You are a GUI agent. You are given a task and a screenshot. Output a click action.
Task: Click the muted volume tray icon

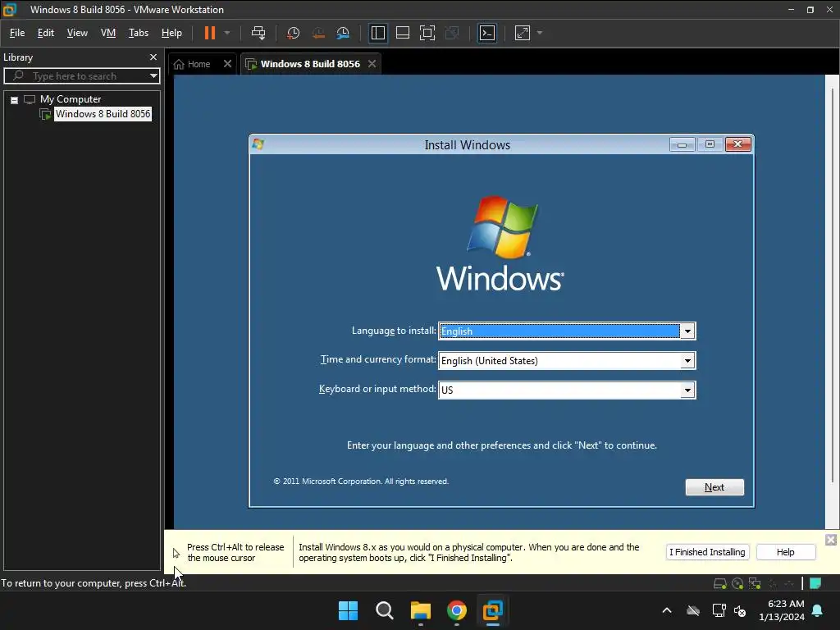(x=740, y=610)
